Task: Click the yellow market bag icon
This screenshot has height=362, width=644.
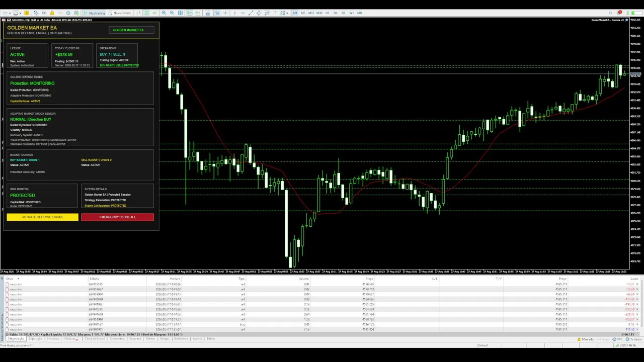Action: point(52,13)
